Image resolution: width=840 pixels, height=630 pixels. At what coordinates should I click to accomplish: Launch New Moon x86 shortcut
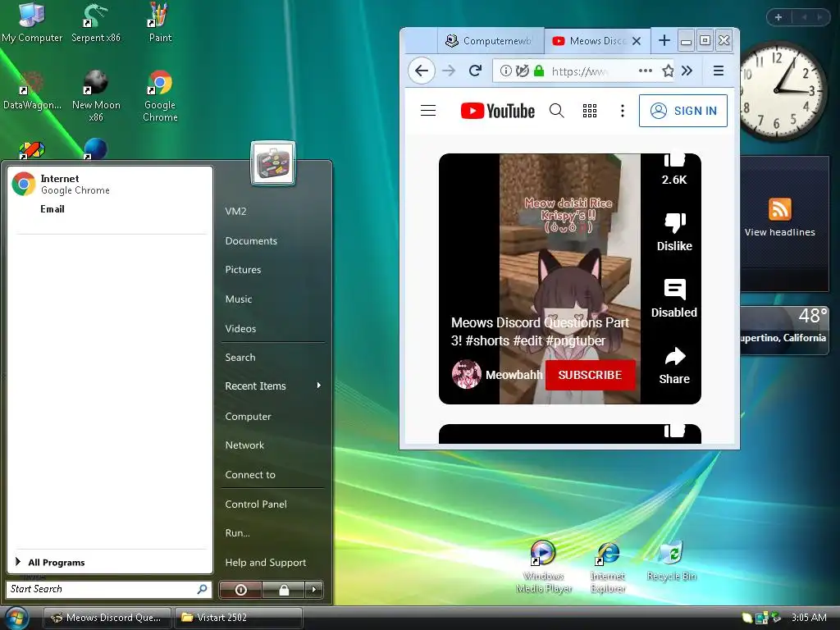[96, 95]
